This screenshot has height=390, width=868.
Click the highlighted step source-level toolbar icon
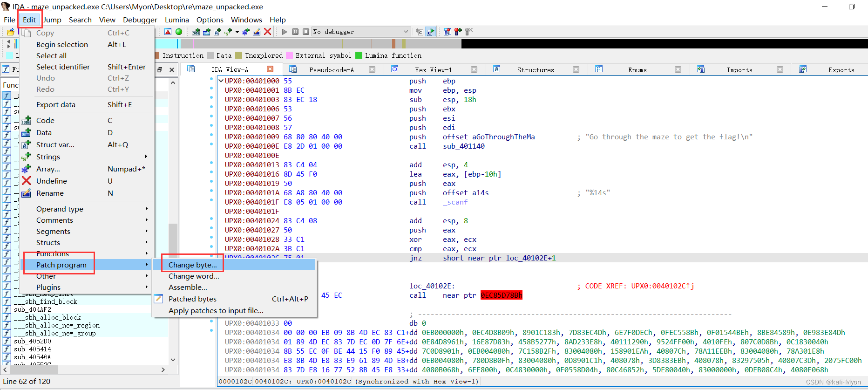tap(430, 32)
